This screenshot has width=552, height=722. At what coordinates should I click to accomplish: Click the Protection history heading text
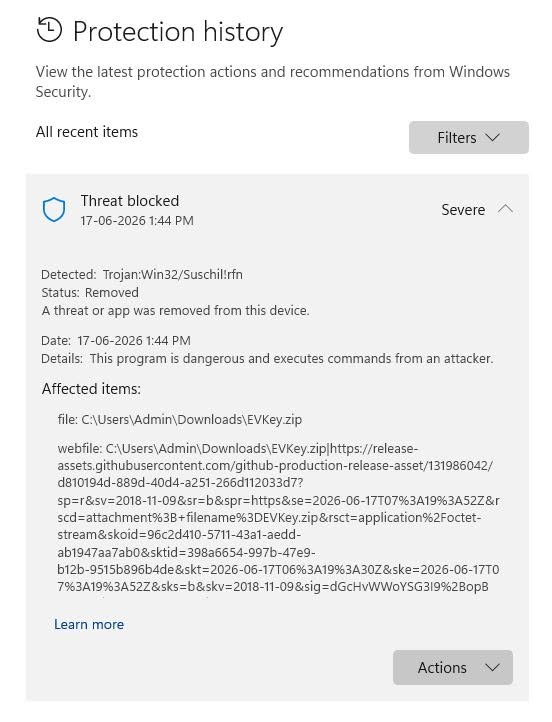pyautogui.click(x=178, y=32)
